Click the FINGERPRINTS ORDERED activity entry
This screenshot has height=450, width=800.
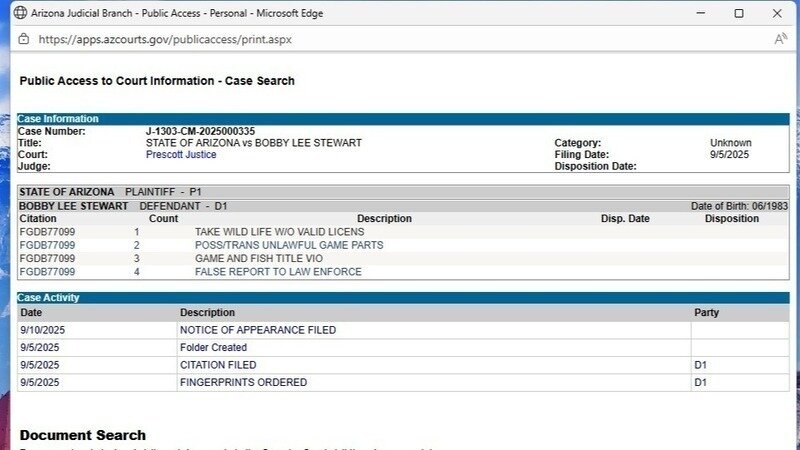[243, 382]
